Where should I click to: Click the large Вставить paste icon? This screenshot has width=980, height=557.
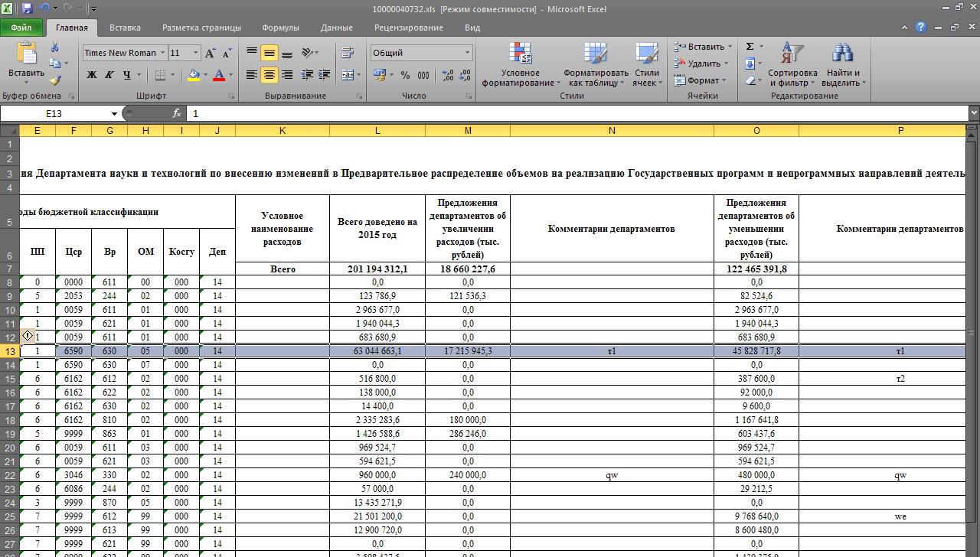27,54
